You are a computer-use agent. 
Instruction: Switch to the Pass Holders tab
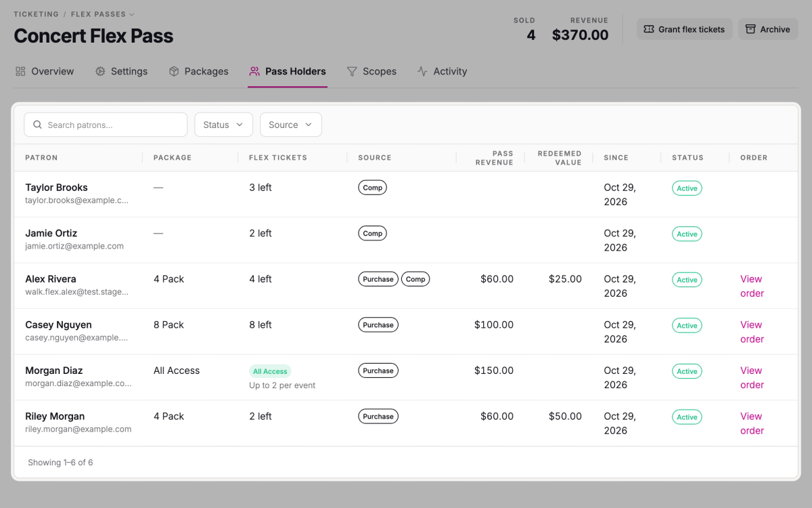(288, 71)
